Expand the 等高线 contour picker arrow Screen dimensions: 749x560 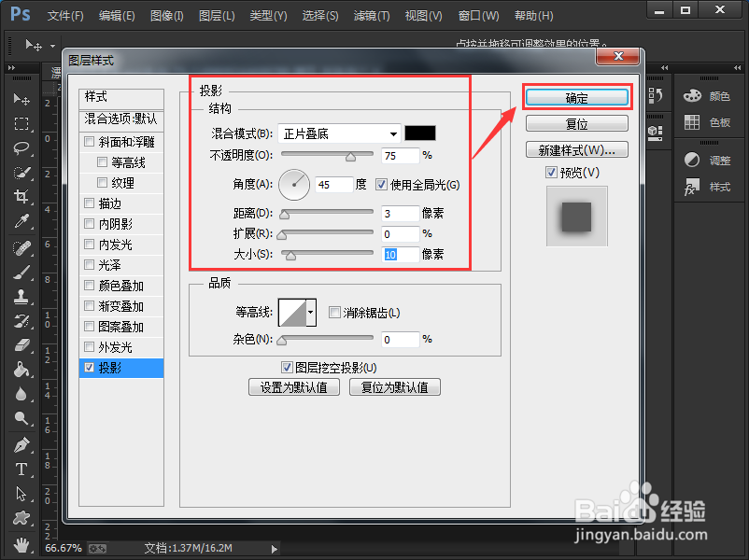[311, 313]
